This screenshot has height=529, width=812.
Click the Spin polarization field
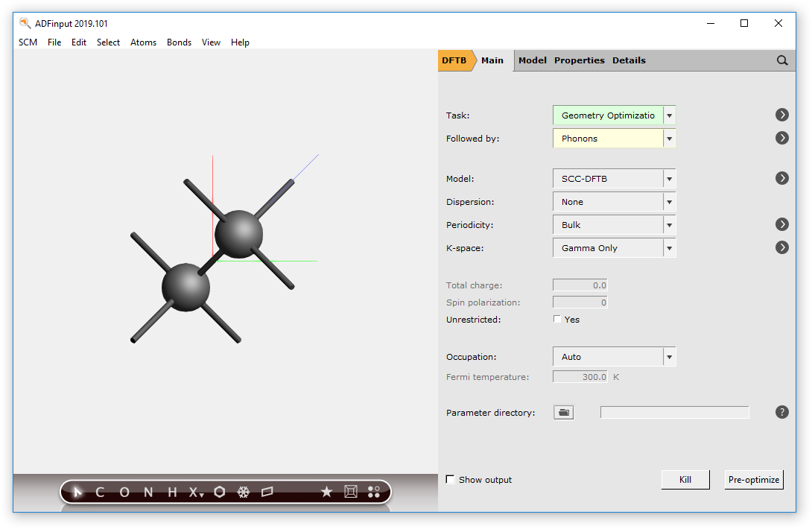pyautogui.click(x=580, y=302)
